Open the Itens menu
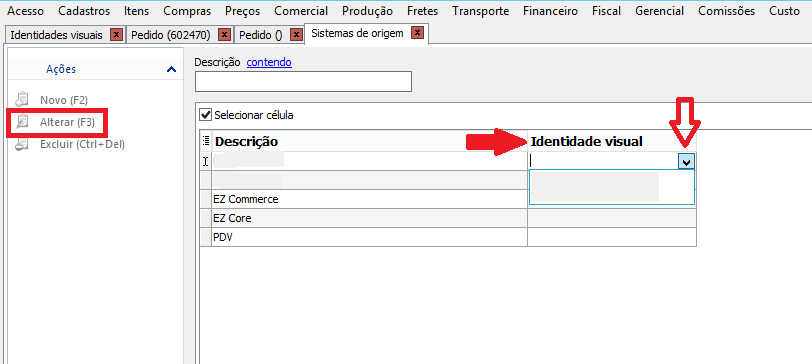Image resolution: width=812 pixels, height=364 pixels. pos(137,11)
